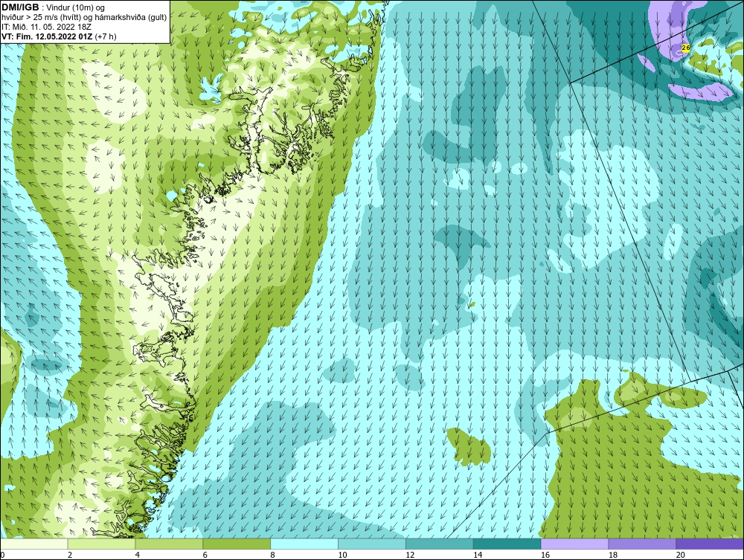Viewport: 744px width, 560px height.
Task: Click the legend scale value 2
Action: tap(70, 555)
